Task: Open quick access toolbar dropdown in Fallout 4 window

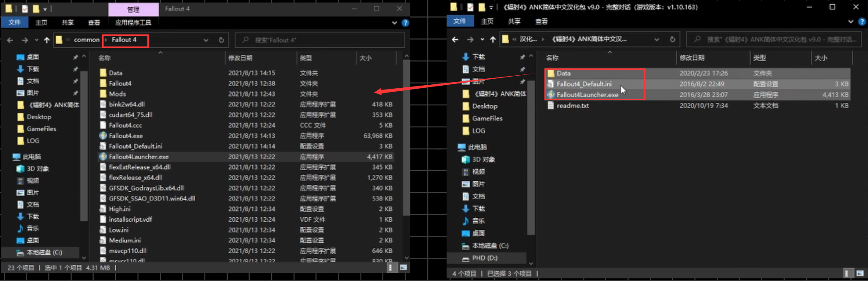Action: point(45,9)
